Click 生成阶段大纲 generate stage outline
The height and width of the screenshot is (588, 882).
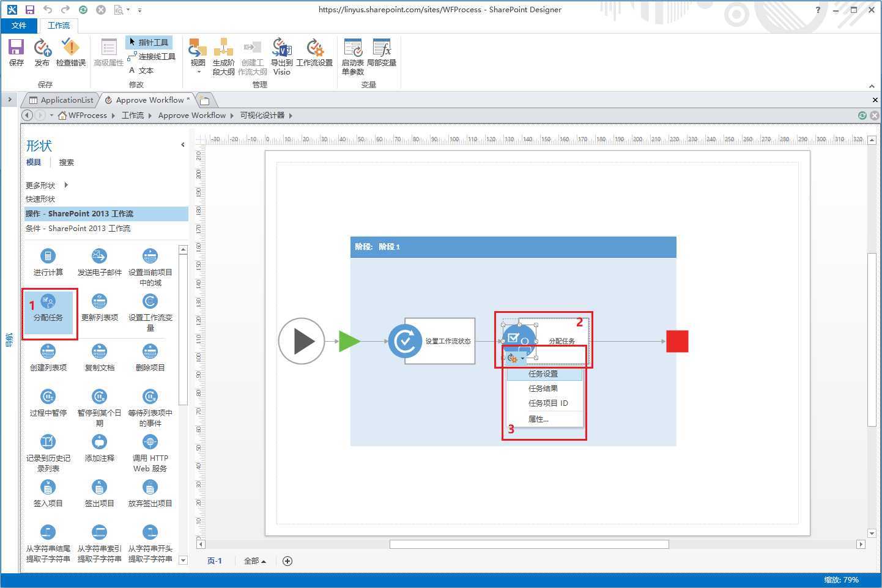pos(223,56)
